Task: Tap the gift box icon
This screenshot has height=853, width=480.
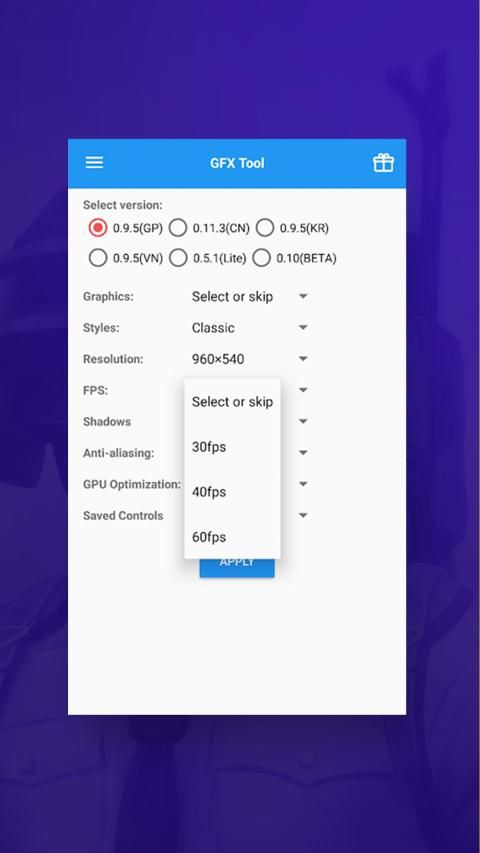Action: click(x=383, y=163)
